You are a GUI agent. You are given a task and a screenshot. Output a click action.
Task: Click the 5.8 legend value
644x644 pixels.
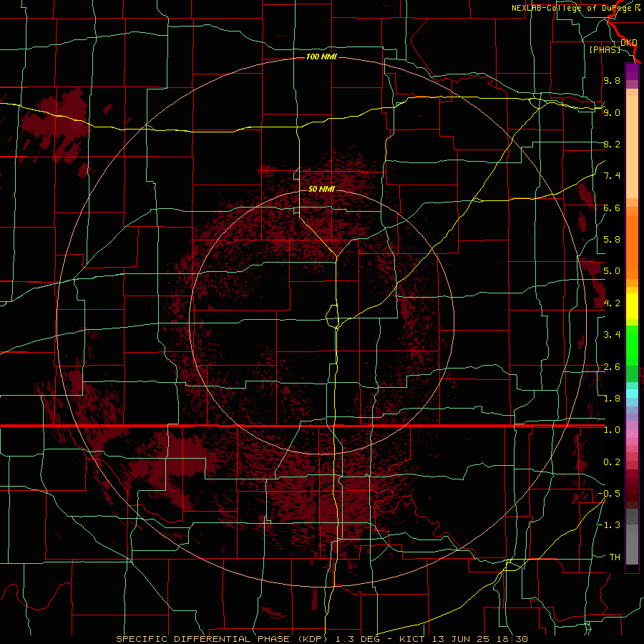coord(612,239)
